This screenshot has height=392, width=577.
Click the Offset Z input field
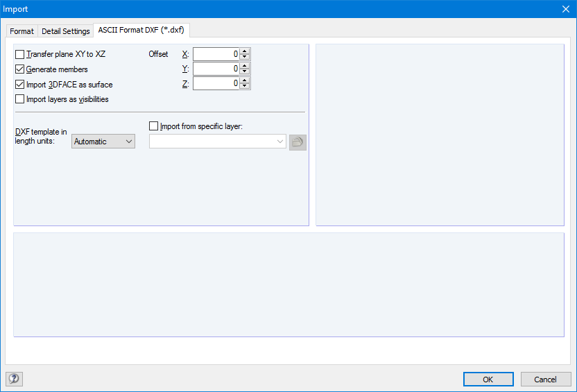[x=216, y=83]
